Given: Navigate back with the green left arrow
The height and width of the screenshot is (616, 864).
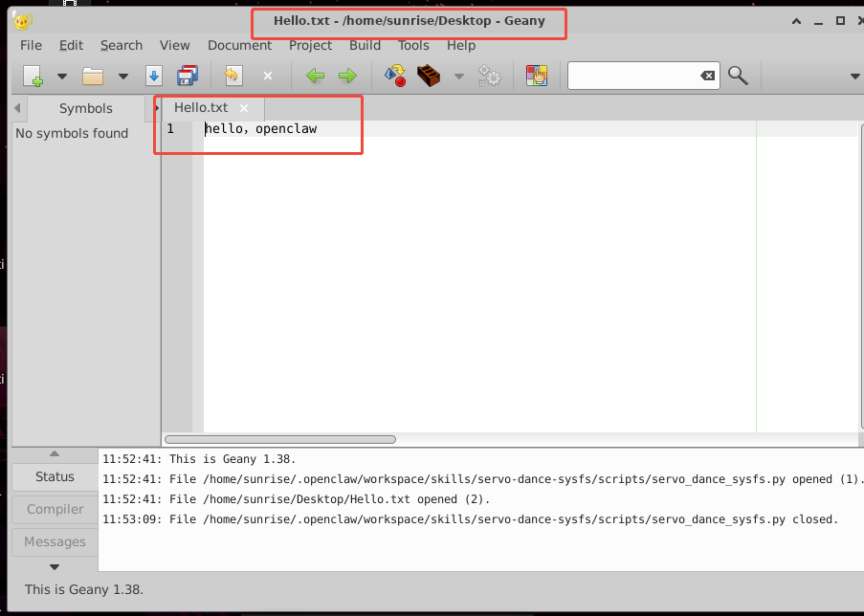Looking at the screenshot, I should tap(315, 76).
